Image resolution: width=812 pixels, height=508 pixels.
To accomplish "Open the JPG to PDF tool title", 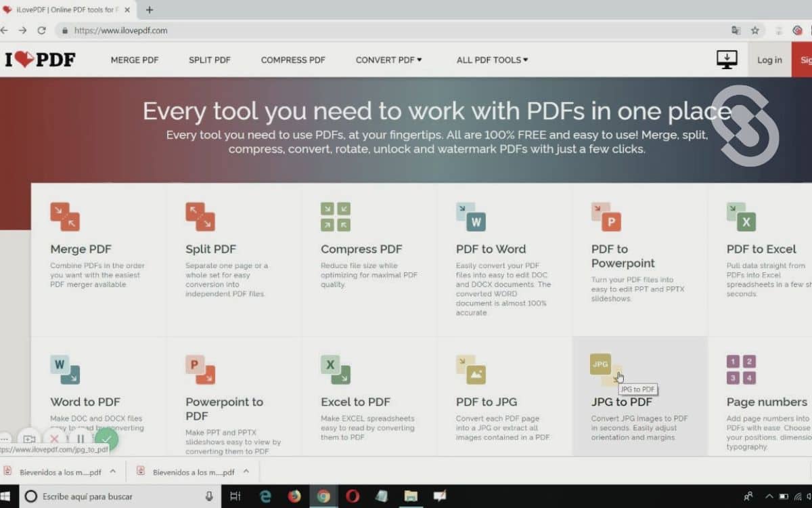I will click(x=621, y=402).
